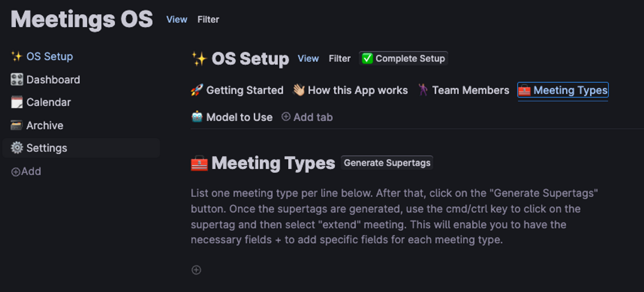Toggle the Complete Setup checkbox
This screenshot has width=644, height=292.
(x=367, y=58)
